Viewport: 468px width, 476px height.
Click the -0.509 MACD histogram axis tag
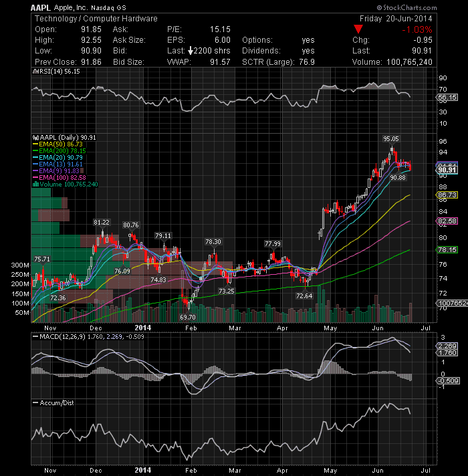[x=448, y=380]
